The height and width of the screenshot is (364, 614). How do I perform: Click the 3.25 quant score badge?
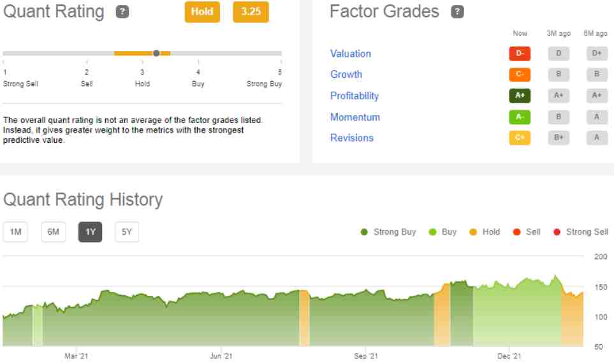[x=251, y=11]
